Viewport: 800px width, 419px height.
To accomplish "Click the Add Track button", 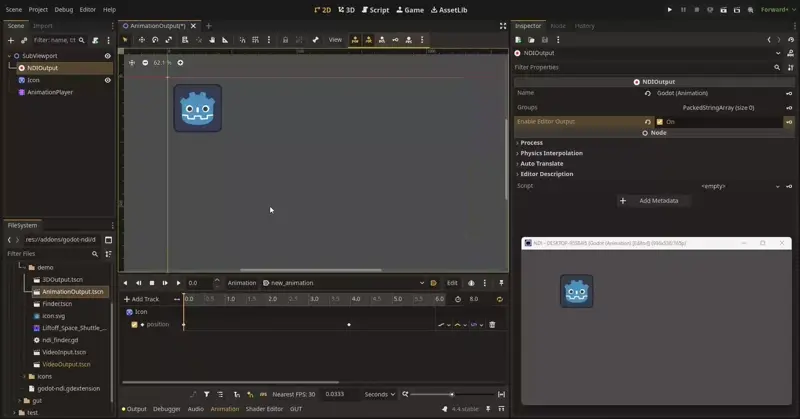I will coord(141,300).
